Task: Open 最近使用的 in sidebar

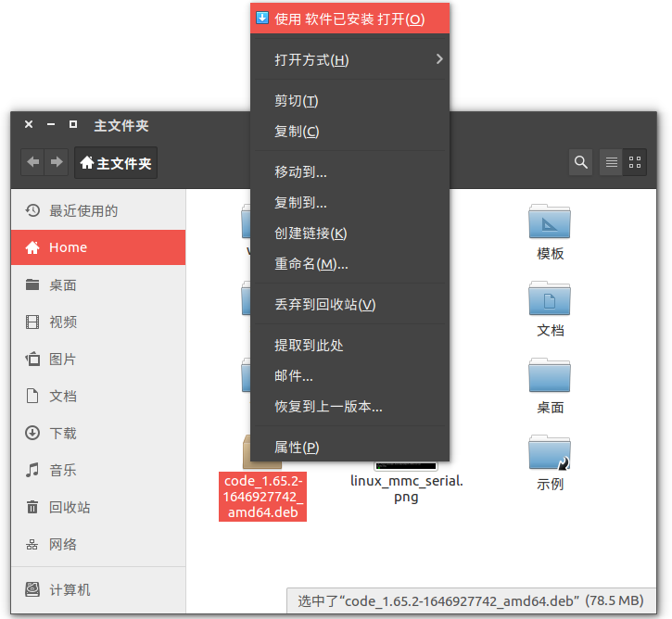Action: pyautogui.click(x=98, y=210)
